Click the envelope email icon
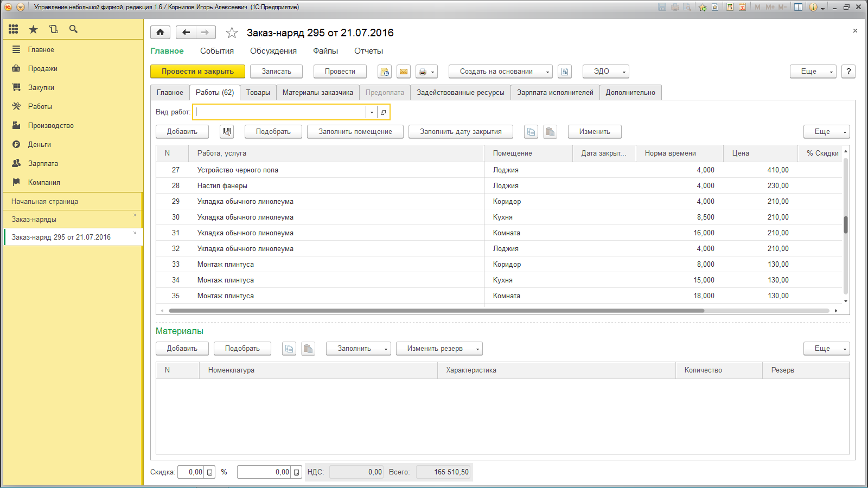The image size is (868, 488). point(404,72)
